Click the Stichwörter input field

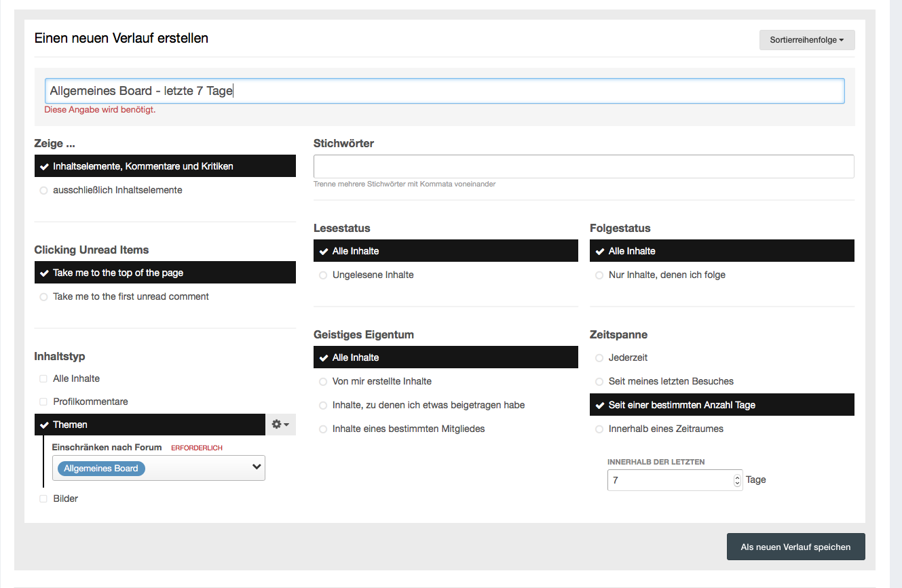583,167
